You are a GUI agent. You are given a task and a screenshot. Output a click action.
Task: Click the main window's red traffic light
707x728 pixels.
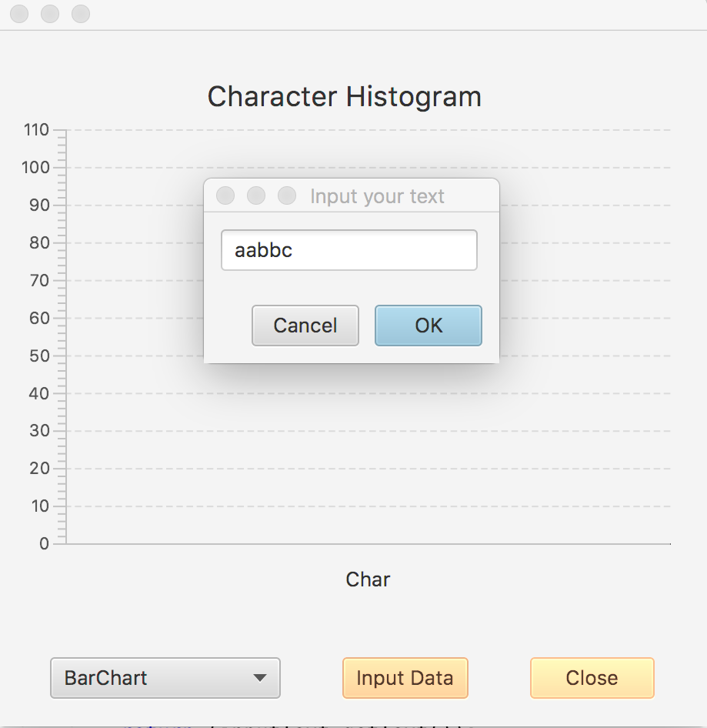(18, 14)
